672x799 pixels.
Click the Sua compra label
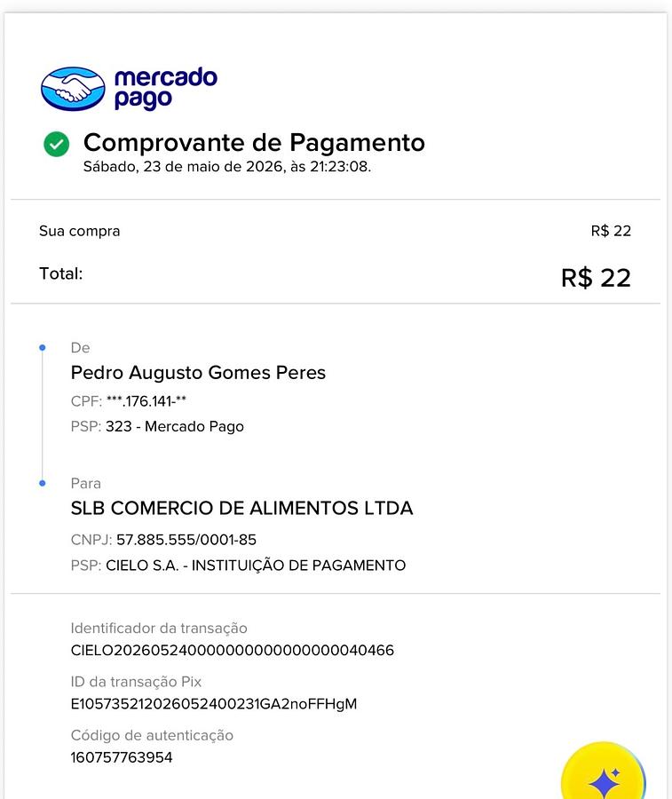coord(80,231)
